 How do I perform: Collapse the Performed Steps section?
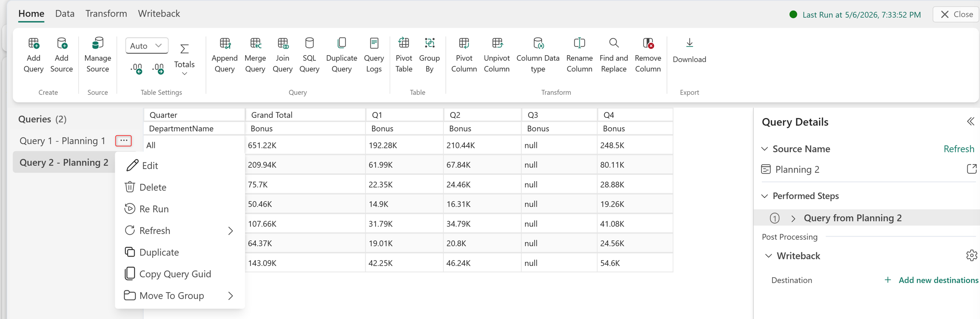click(x=765, y=196)
